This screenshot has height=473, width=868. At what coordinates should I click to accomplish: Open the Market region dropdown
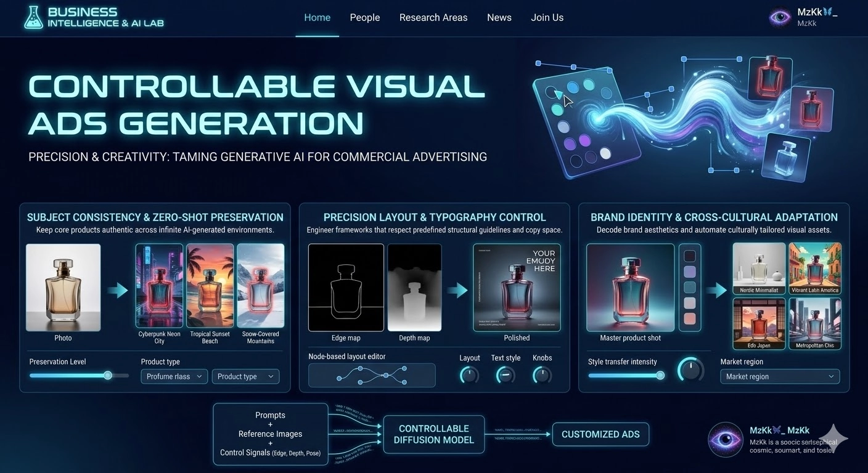pyautogui.click(x=779, y=376)
